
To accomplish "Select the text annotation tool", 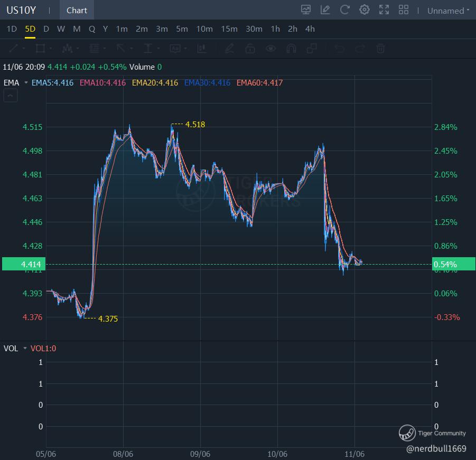I will (175, 49).
